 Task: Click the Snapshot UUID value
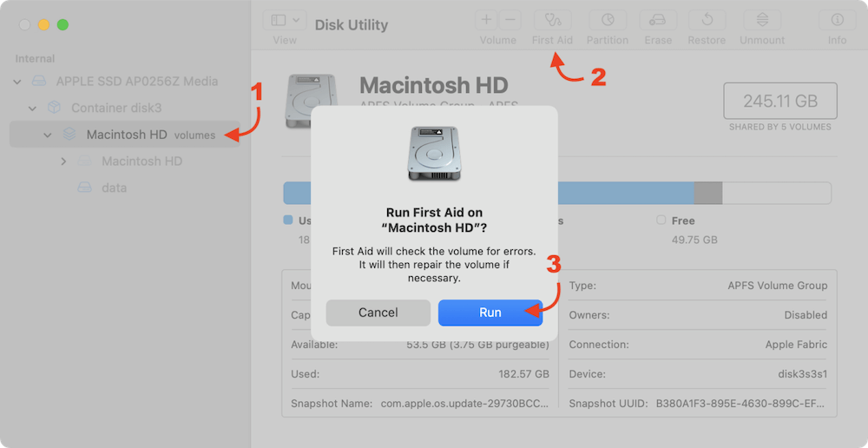pos(742,403)
